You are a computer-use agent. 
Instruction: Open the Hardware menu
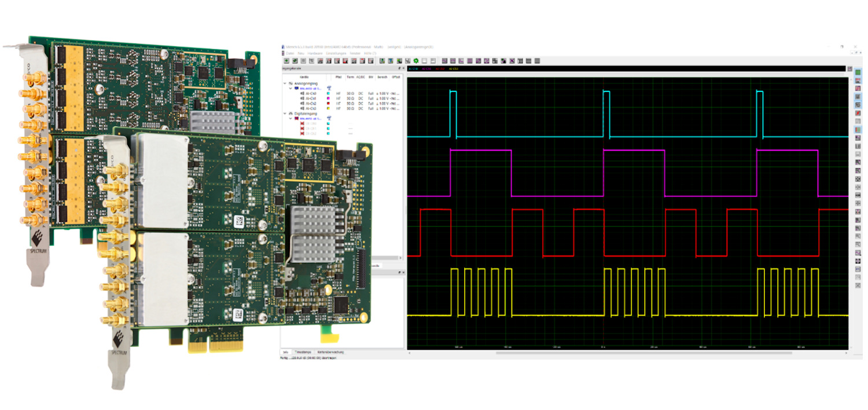coord(316,53)
